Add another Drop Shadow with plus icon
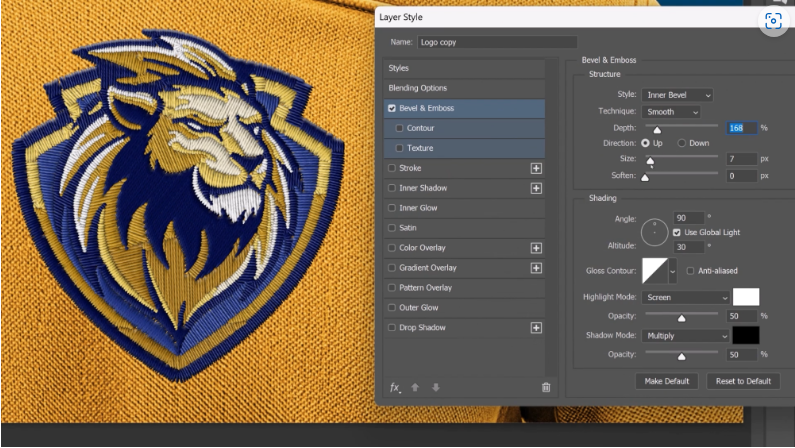 (x=536, y=327)
